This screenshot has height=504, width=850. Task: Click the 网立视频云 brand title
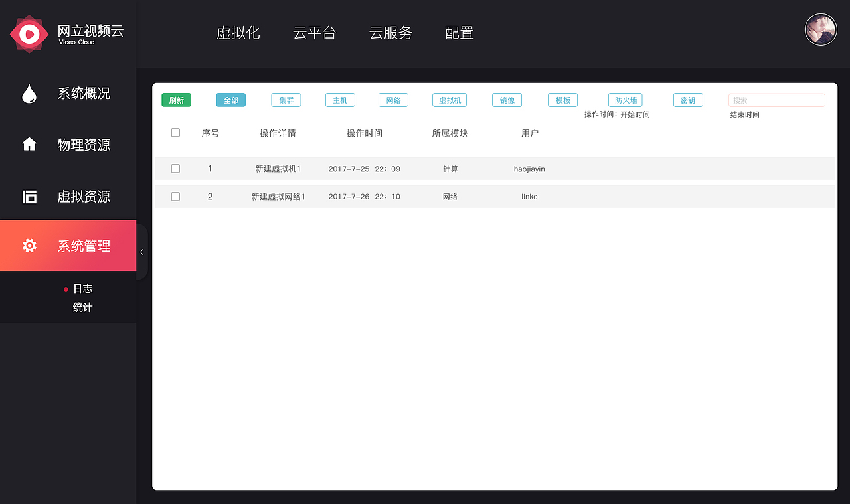91,31
